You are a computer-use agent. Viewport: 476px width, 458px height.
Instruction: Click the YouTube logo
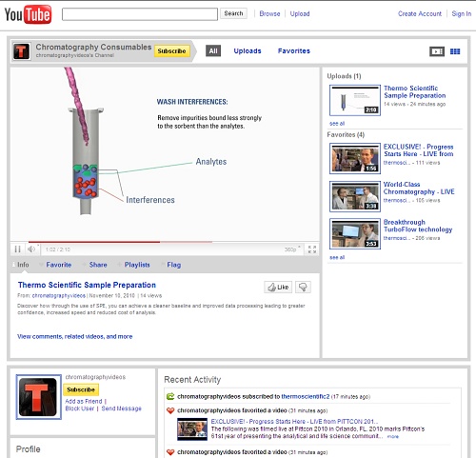click(x=28, y=14)
